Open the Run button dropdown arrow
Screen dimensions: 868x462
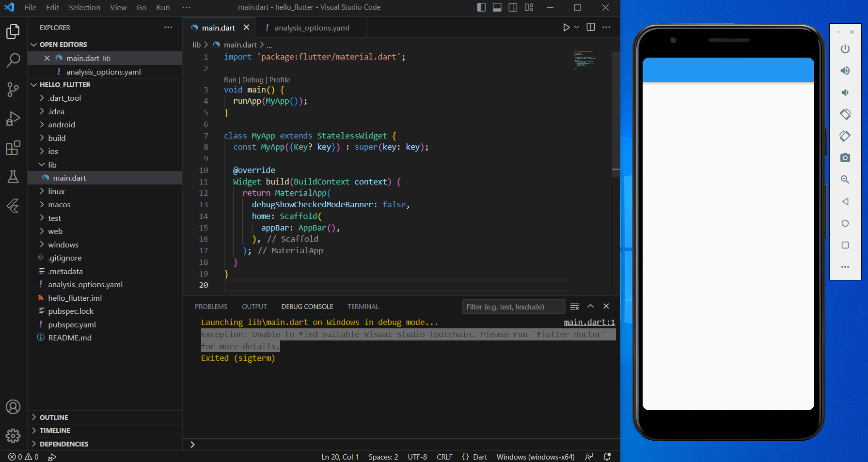coord(577,27)
